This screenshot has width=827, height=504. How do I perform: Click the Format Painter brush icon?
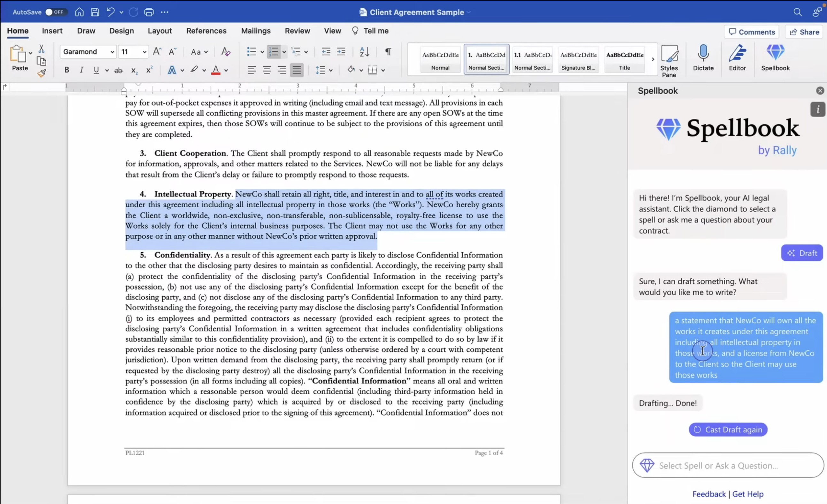42,73
